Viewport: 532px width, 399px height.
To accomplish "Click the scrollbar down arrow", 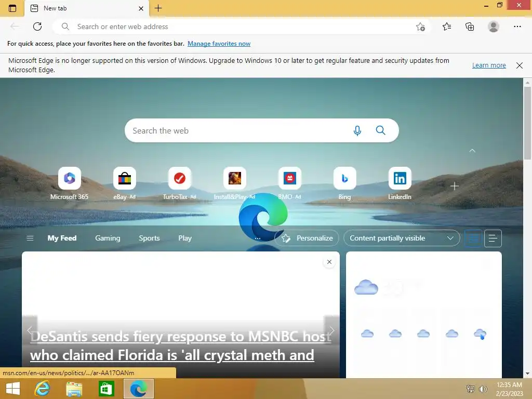I will tap(527, 374).
